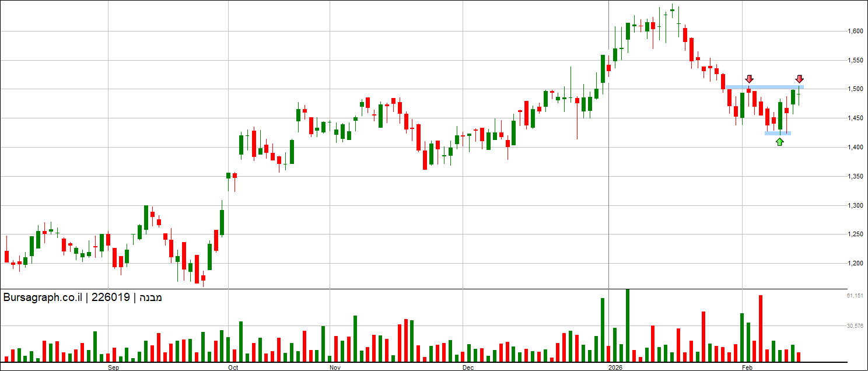Click the 1,550 price axis label
868x371 pixels.
(x=855, y=60)
